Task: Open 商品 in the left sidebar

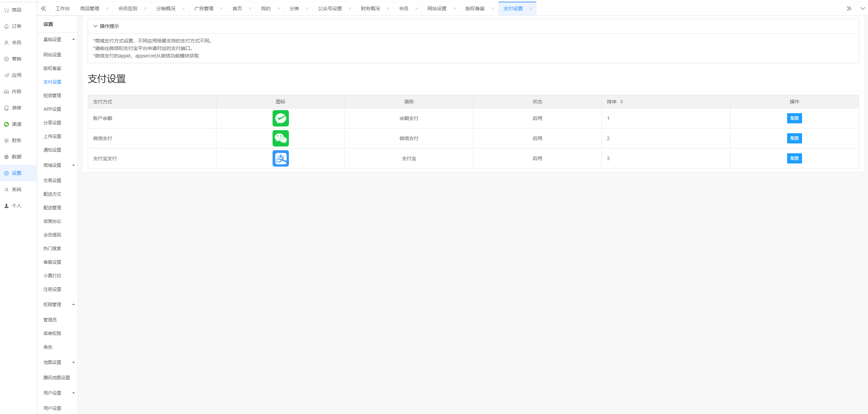Action: (x=16, y=10)
